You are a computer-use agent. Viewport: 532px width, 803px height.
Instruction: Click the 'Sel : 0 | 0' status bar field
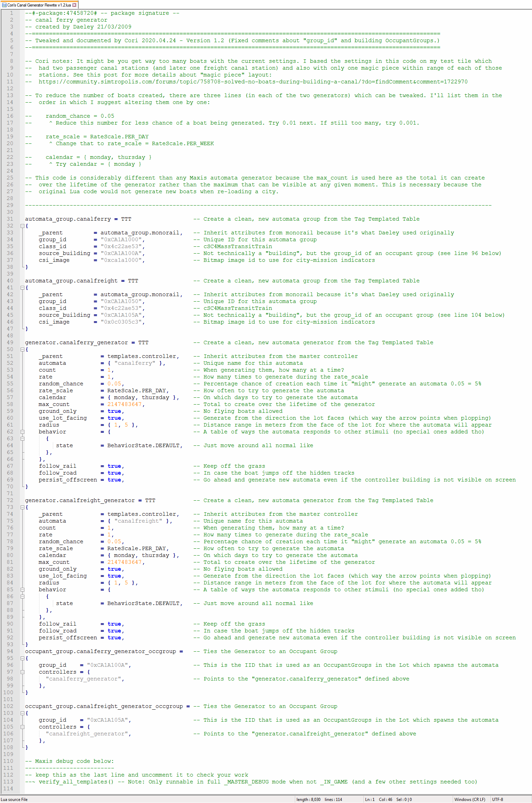(x=404, y=800)
